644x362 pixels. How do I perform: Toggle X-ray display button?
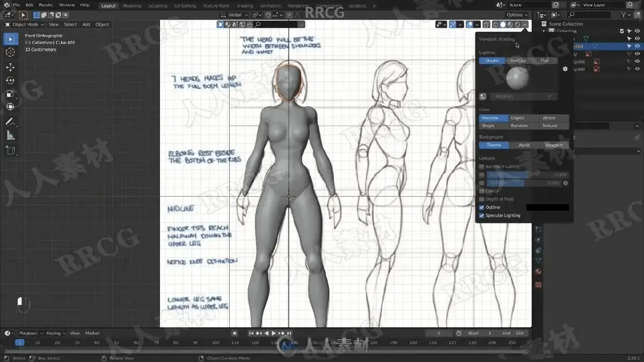[x=486, y=24]
